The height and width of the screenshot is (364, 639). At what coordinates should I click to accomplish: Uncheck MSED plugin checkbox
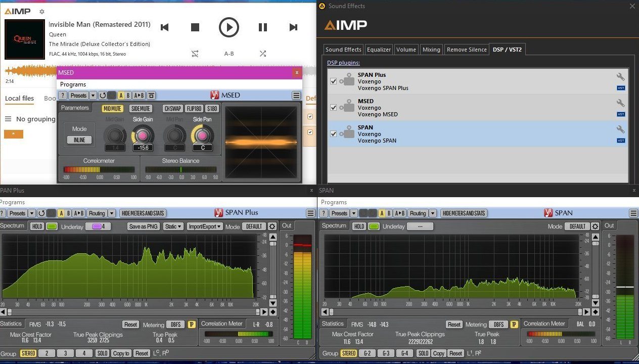(x=333, y=108)
